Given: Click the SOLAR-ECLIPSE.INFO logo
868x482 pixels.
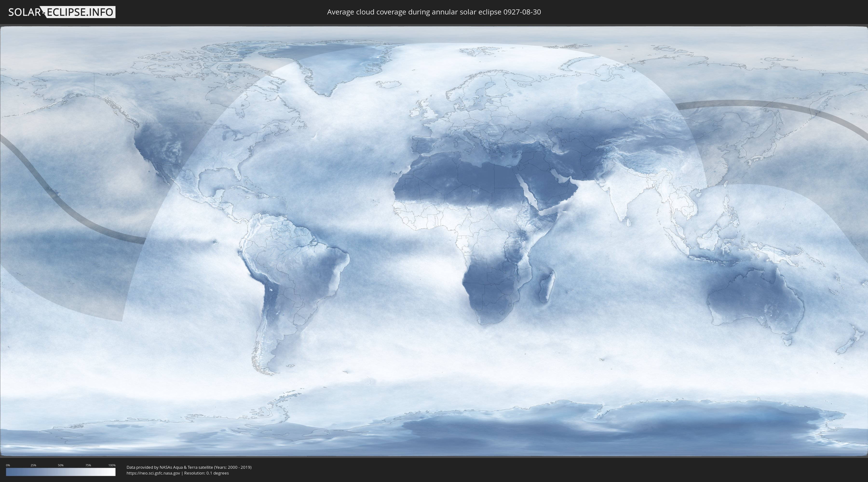Looking at the screenshot, I should (62, 12).
